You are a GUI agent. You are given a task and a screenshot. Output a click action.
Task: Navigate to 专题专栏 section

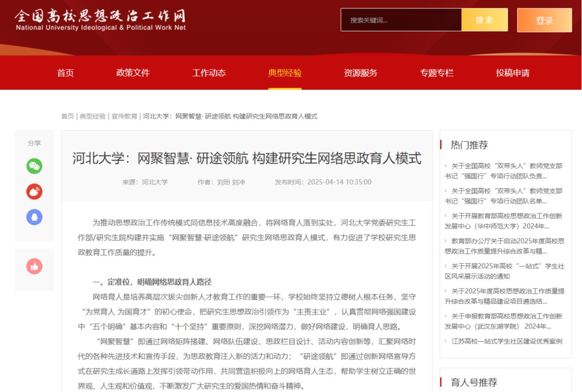(437, 73)
